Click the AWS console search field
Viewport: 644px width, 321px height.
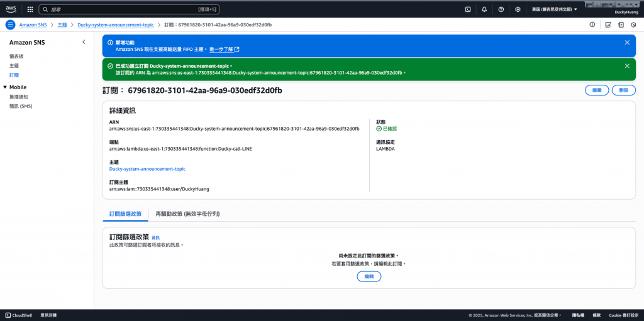point(130,9)
